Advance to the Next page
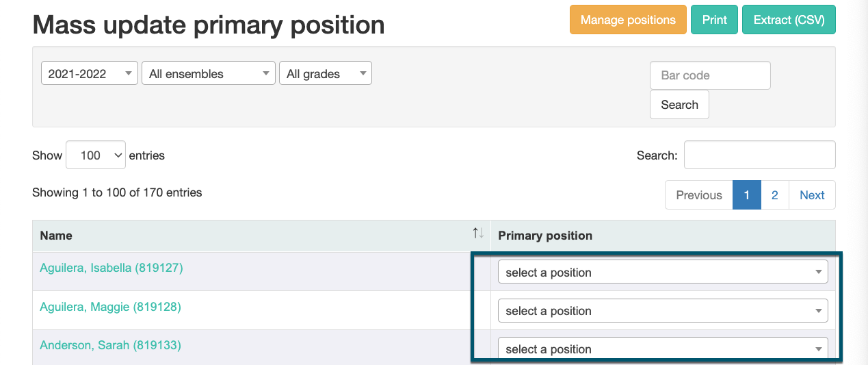The image size is (868, 365). 812,195
